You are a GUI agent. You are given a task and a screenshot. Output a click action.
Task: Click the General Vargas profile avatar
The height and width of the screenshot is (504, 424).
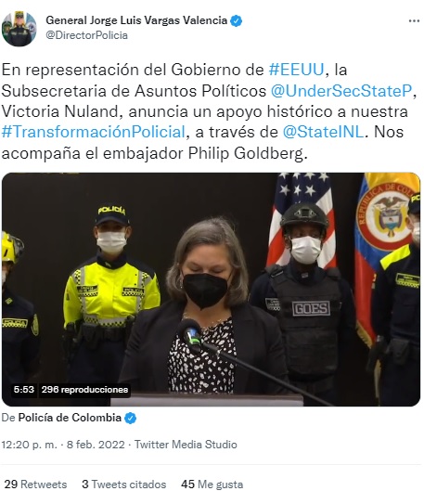point(19,28)
